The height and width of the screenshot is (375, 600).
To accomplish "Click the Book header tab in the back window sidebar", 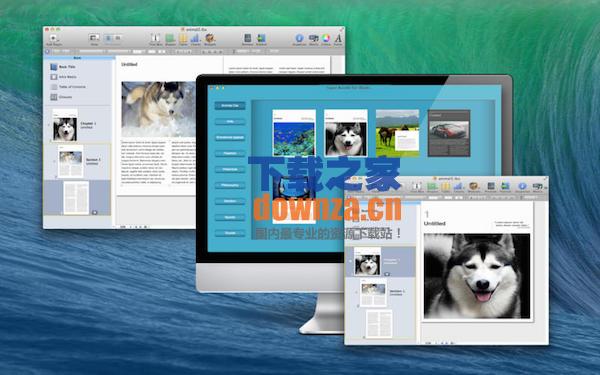I will [x=78, y=58].
